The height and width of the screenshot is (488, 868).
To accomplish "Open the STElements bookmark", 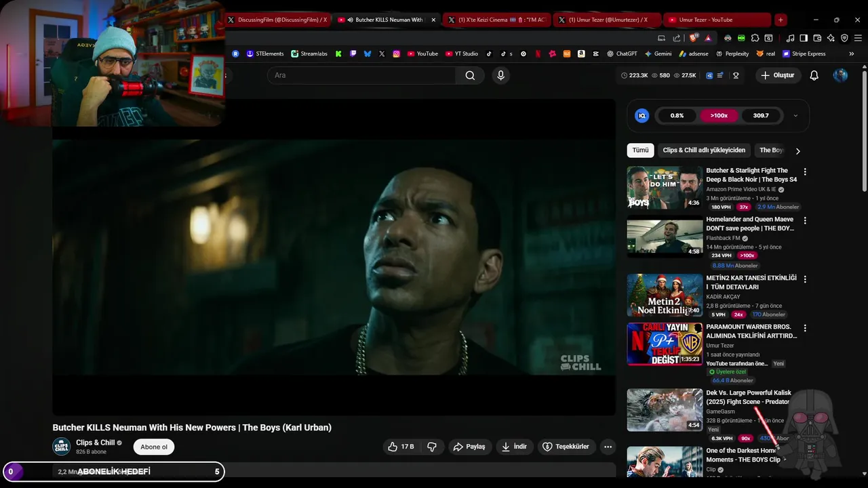I will [266, 54].
